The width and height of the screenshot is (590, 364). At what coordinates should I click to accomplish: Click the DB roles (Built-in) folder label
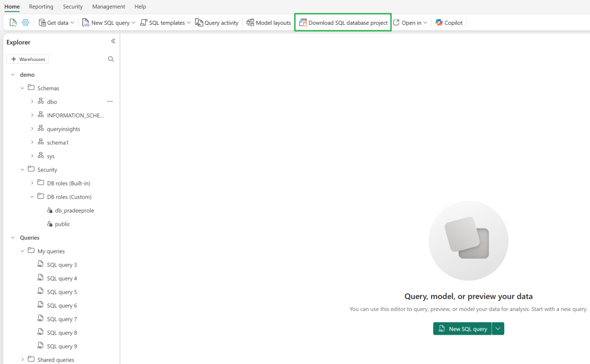tap(69, 183)
